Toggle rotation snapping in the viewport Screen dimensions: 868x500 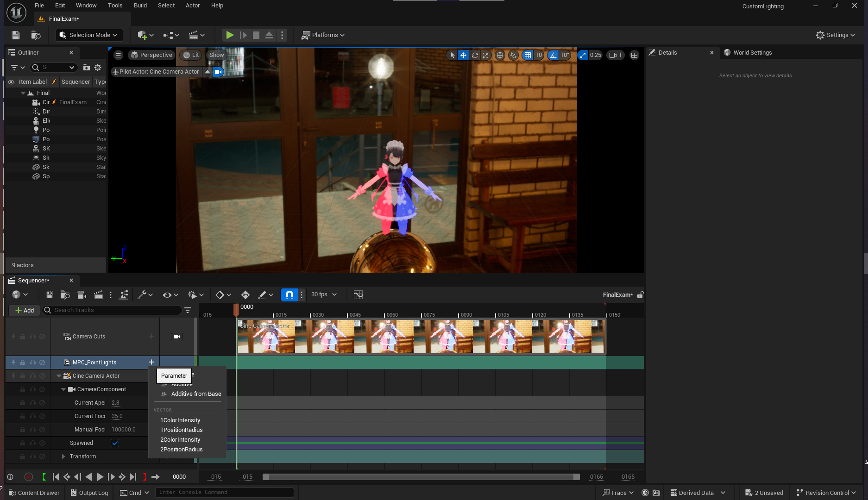pyautogui.click(x=553, y=55)
